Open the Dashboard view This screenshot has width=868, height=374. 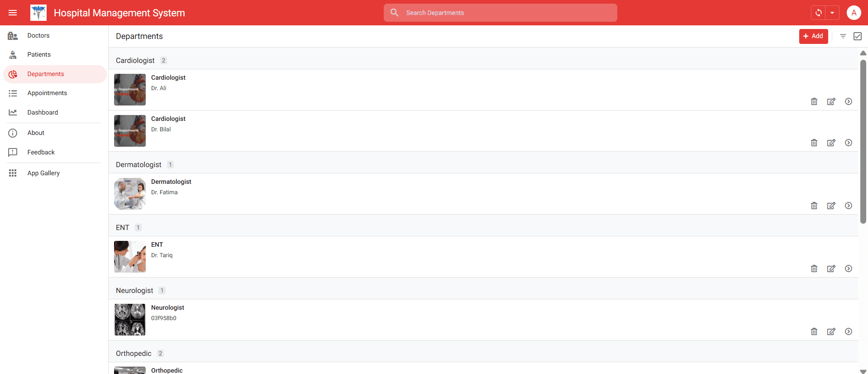click(54, 112)
